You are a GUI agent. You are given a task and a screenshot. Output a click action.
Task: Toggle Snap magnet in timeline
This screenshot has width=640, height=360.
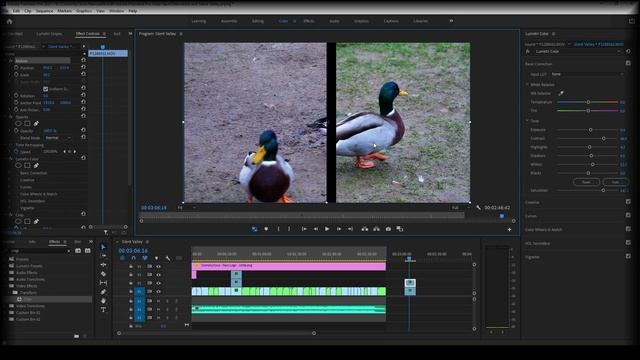click(133, 258)
